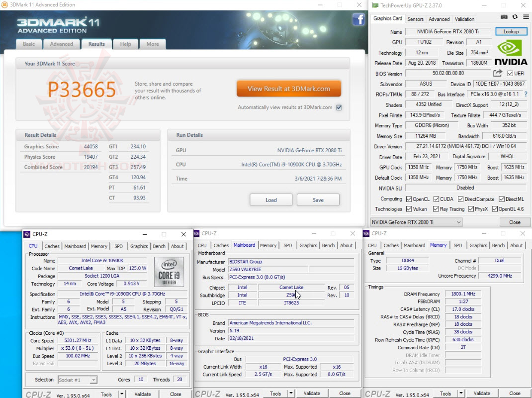Click the CPU-Z icon in CPU window
Image resolution: width=532 pixels, height=398 pixels.
point(27,234)
